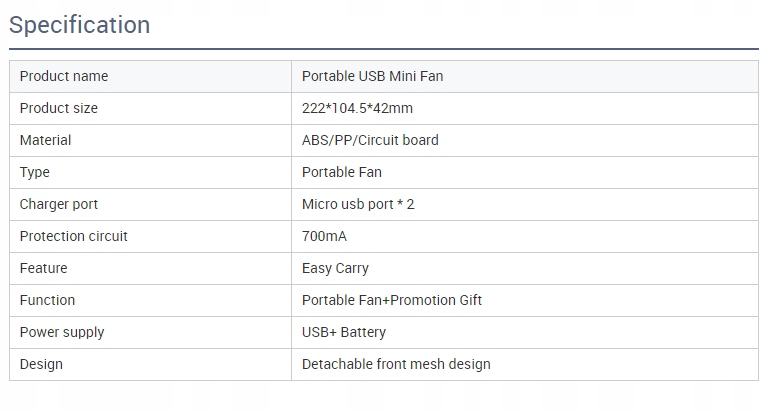Viewport: 771px width, 412px height.
Task: Click the "Function" label cell
Action: point(48,300)
